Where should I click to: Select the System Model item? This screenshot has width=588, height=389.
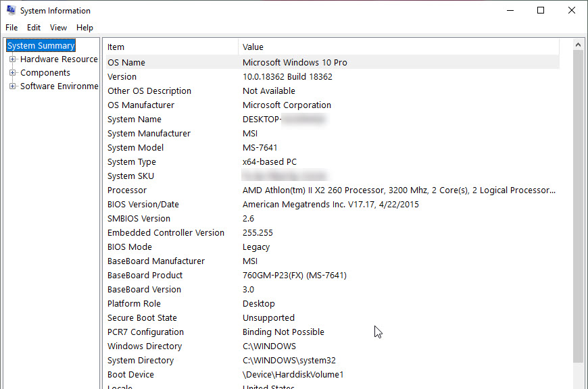point(135,148)
